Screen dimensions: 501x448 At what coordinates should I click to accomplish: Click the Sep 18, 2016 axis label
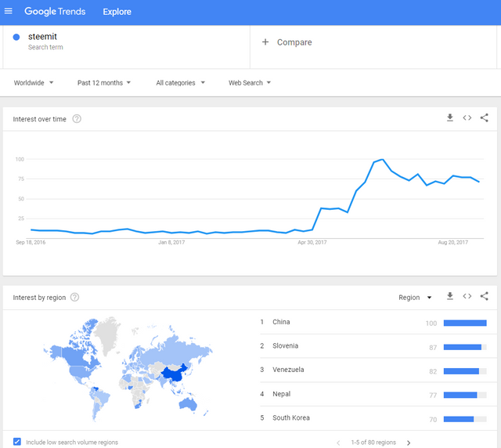pos(31,242)
